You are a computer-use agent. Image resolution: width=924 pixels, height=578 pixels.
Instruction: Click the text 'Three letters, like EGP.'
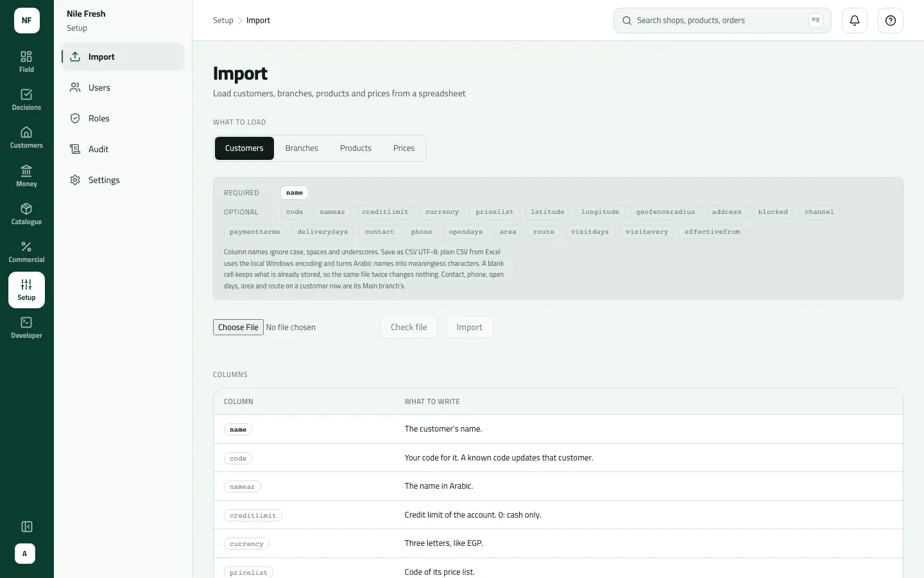(444, 543)
